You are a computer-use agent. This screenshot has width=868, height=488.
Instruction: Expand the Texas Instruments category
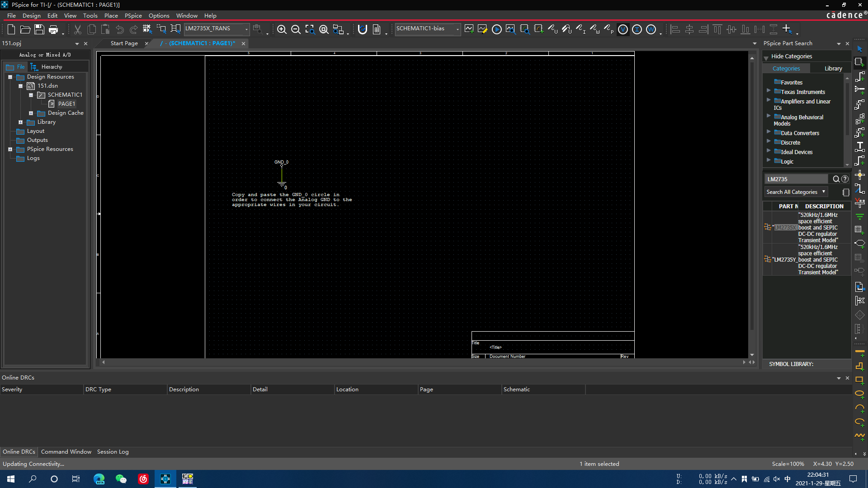769,91
